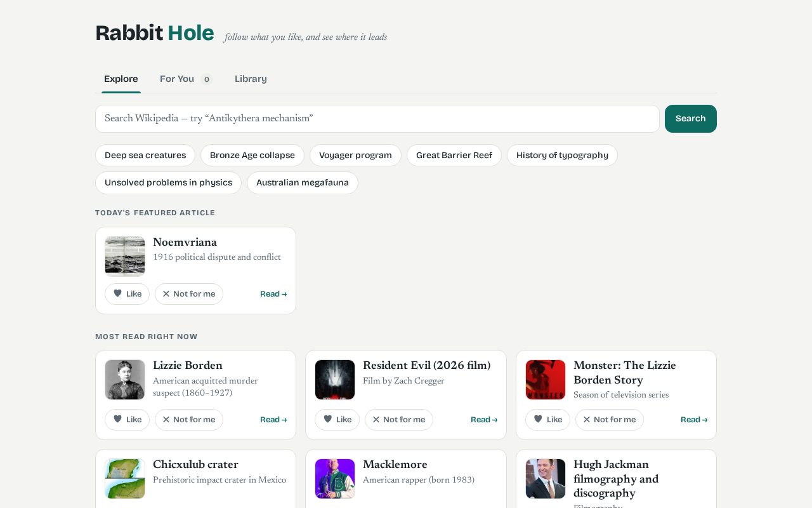Open Resident Evil film poster thumbnail
812x508 pixels.
(x=335, y=380)
